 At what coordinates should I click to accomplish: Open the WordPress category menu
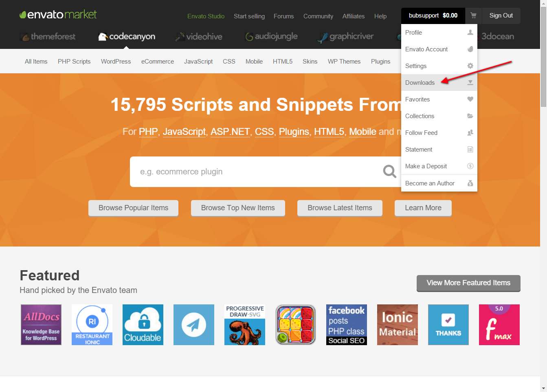tap(116, 62)
